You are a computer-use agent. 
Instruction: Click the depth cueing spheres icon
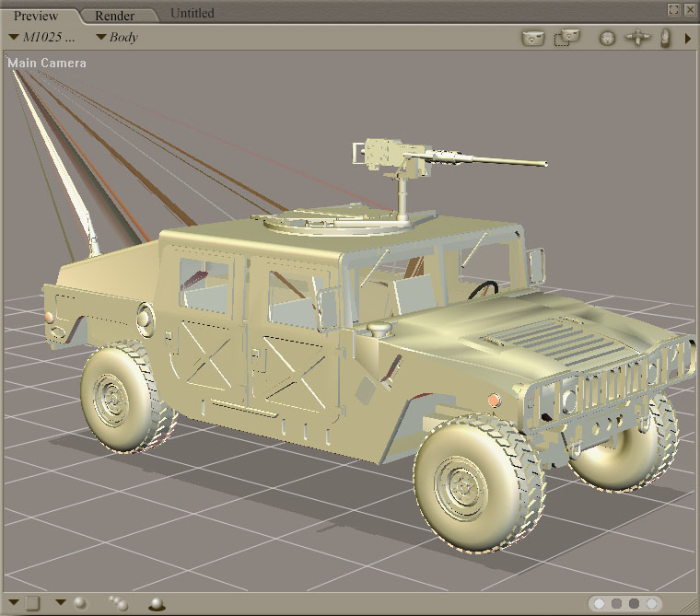[x=118, y=603]
